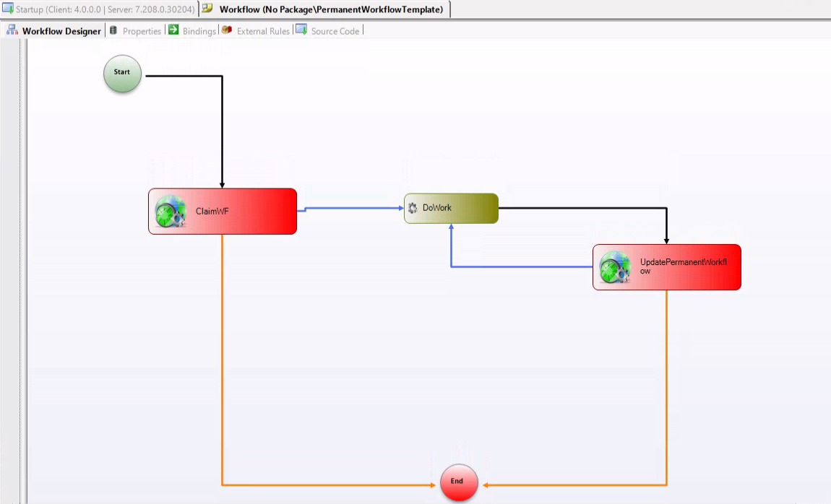
Task: Select the red End node
Action: [459, 482]
